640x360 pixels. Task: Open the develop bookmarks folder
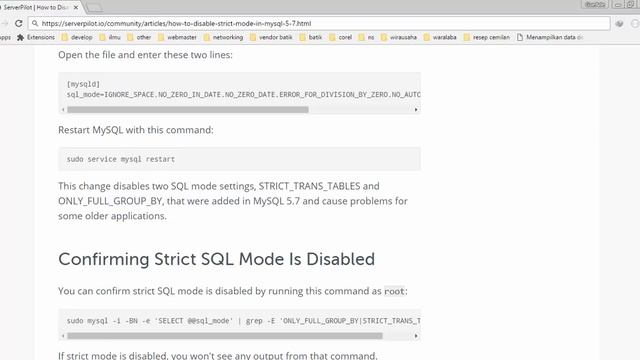[77, 37]
